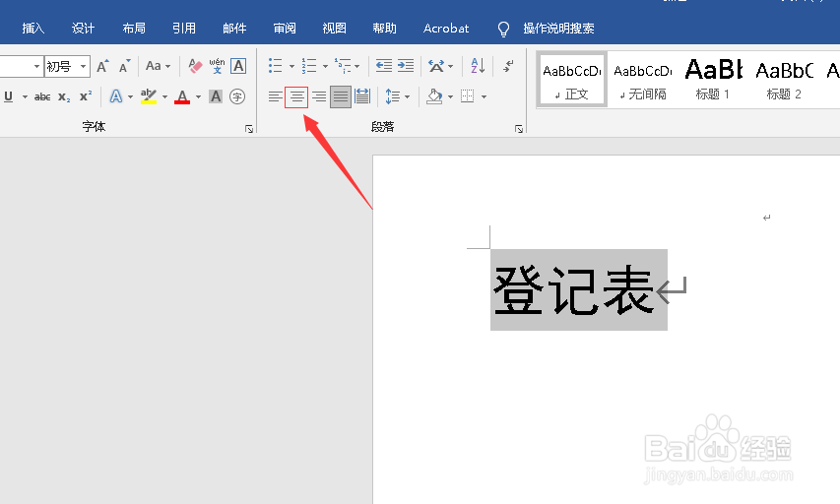Image resolution: width=840 pixels, height=504 pixels.
Task: Click the 操作说明搜索 search box
Action: [558, 29]
